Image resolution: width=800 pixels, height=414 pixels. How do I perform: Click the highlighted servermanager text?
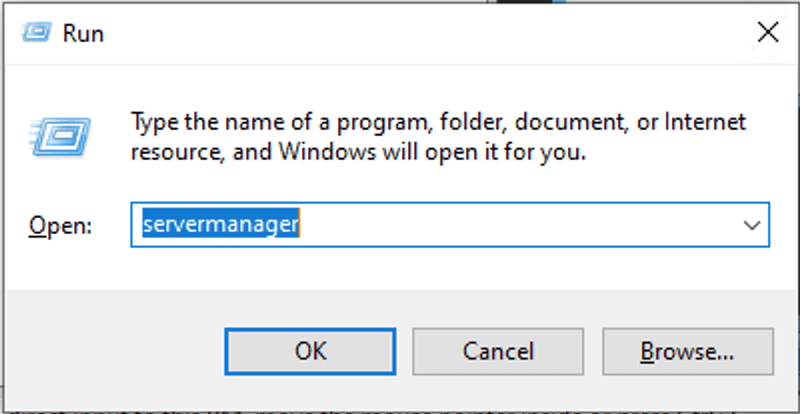[220, 226]
